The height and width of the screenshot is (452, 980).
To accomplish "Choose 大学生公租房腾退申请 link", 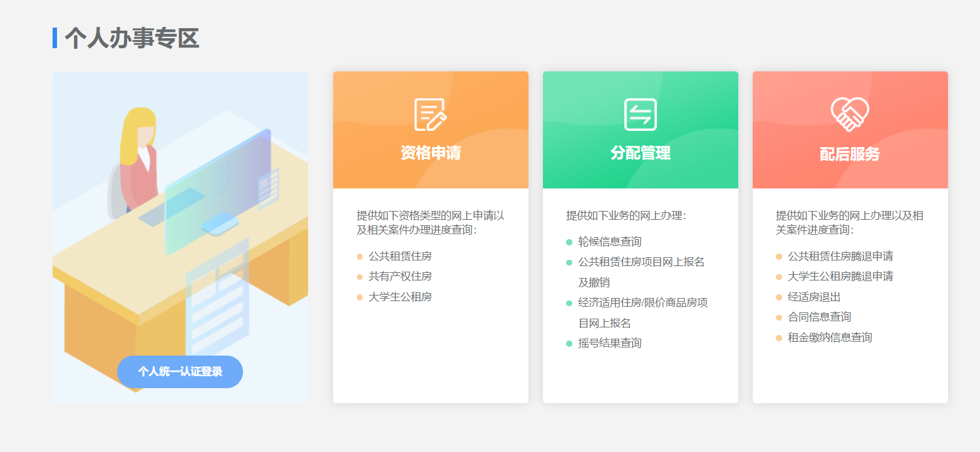I will point(840,276).
